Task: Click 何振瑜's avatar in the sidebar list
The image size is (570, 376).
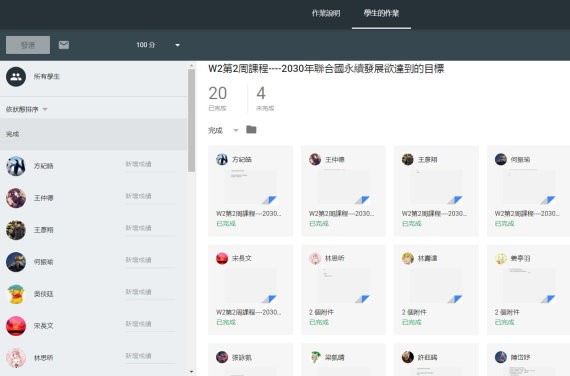Action: 16,262
